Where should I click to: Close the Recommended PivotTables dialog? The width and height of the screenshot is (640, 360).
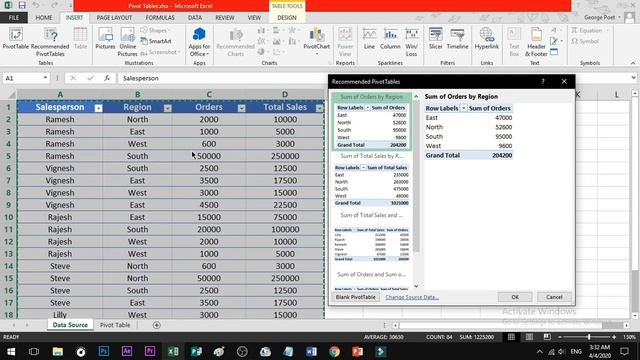(x=564, y=82)
